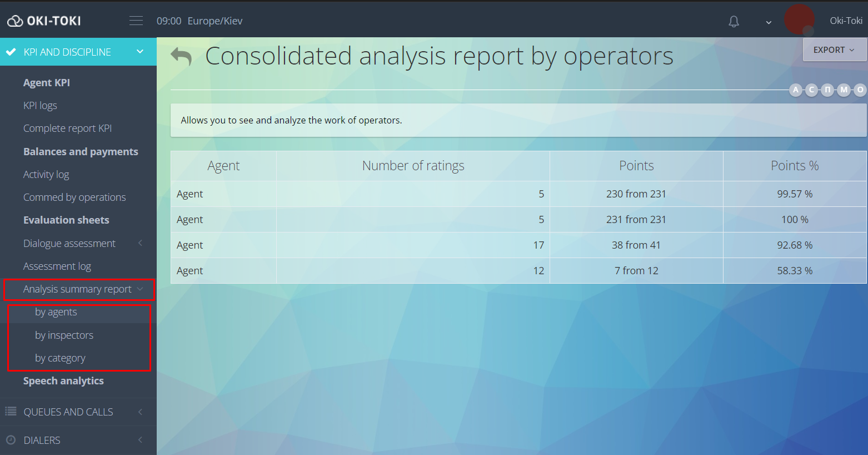
Task: Open the 'by category' report
Action: [x=60, y=358]
